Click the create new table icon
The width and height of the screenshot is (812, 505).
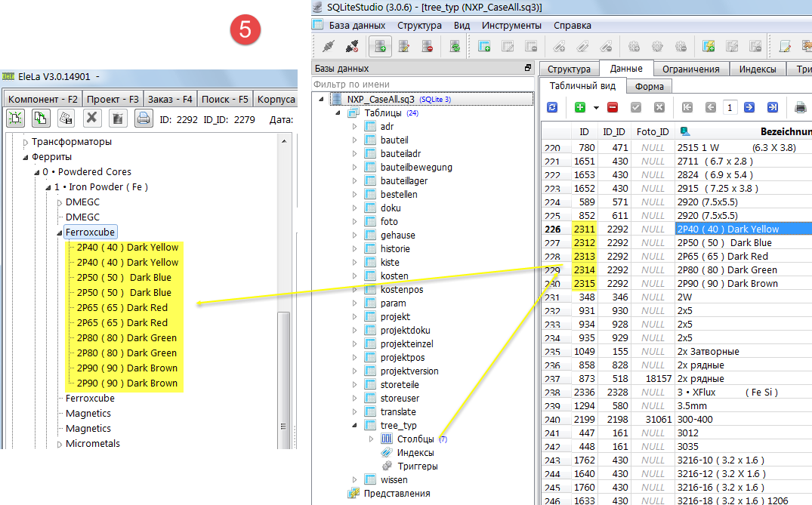pos(484,47)
